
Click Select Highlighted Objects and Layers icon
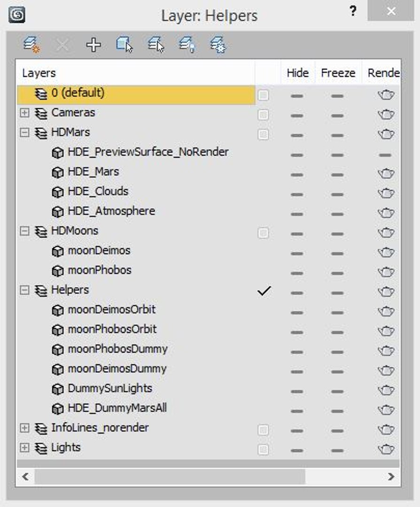pos(124,45)
